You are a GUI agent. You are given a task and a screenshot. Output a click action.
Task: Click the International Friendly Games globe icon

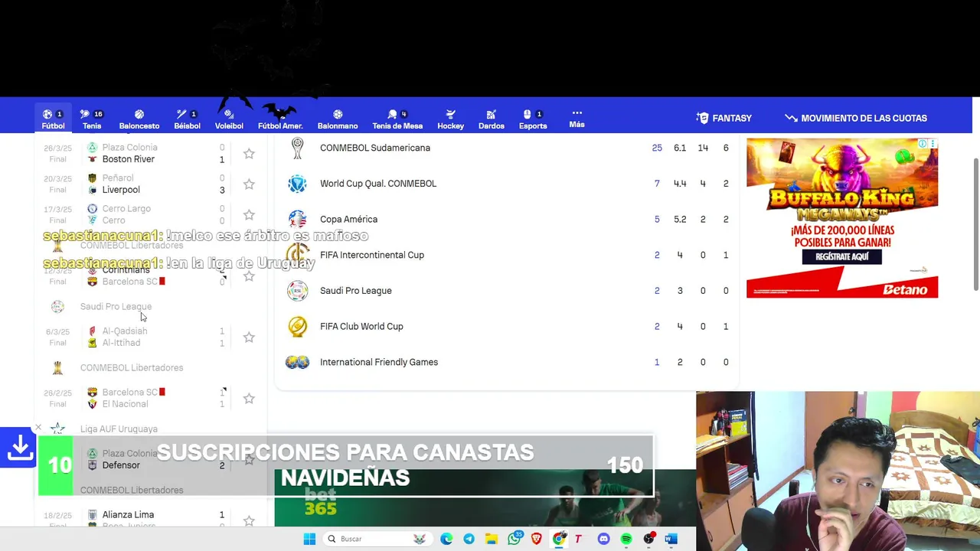click(297, 362)
